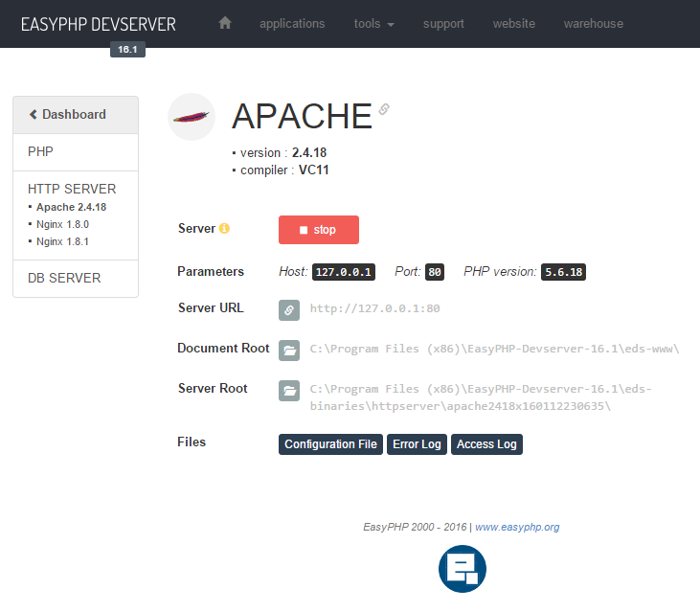This screenshot has width=700, height=612.
Task: Click the apache2418 Server Root path
Action: (x=481, y=397)
